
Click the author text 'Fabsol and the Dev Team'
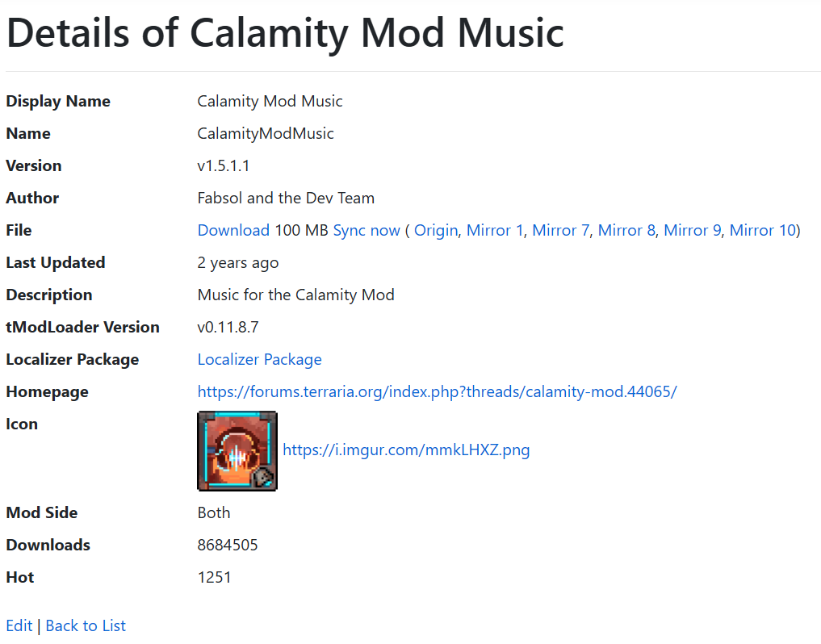(x=286, y=199)
